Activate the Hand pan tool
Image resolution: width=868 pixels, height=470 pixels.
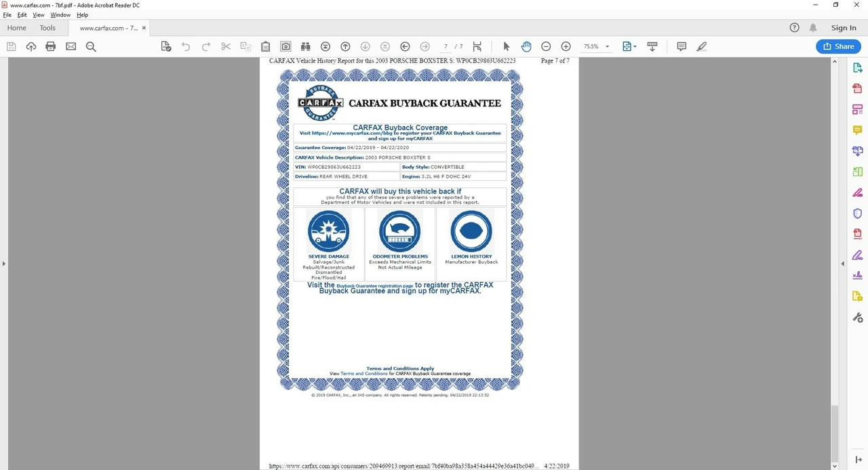click(526, 46)
